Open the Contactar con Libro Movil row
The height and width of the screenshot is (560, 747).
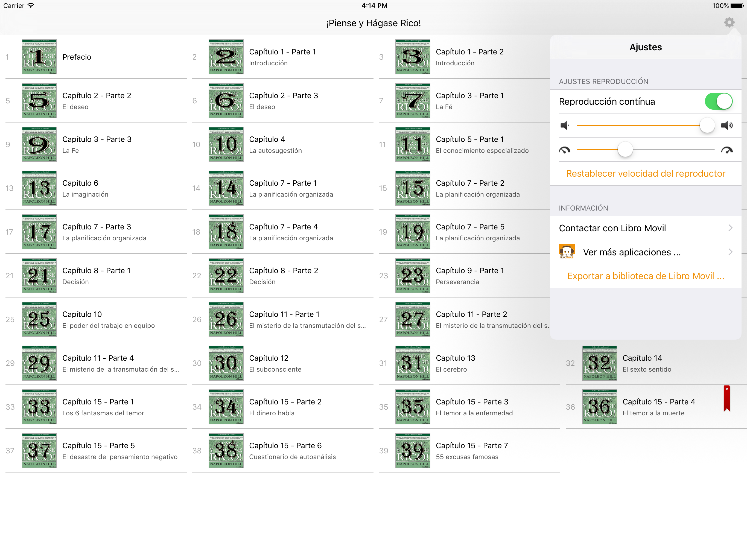612,228
